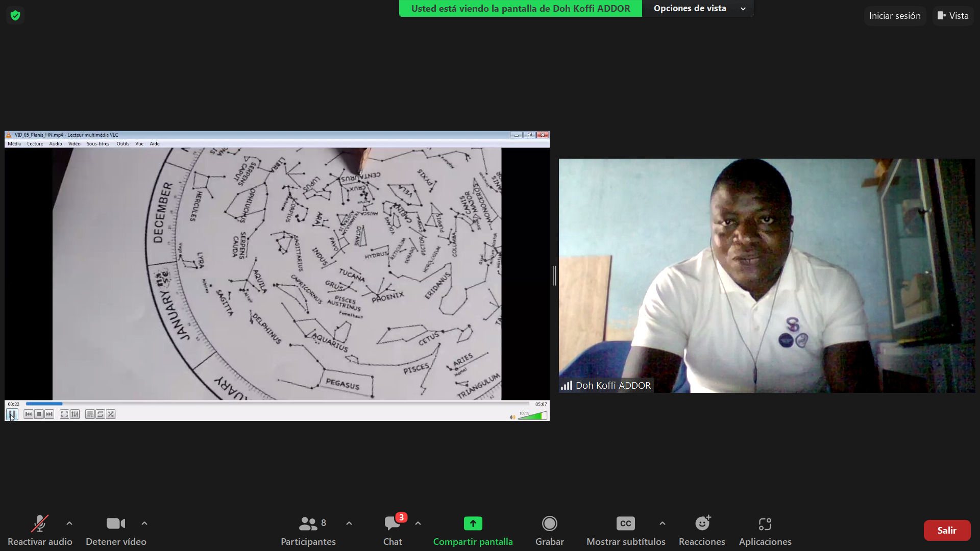Enable Mostrar subtítulos CC
The image size is (980, 551).
(626, 531)
